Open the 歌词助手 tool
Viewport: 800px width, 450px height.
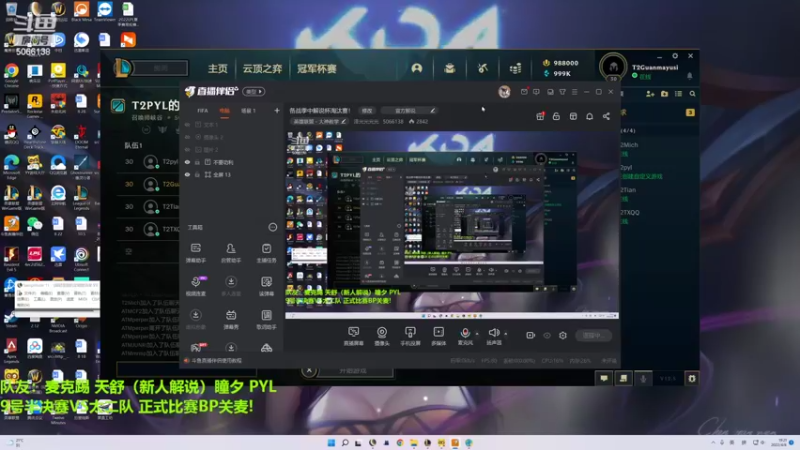pos(266,319)
